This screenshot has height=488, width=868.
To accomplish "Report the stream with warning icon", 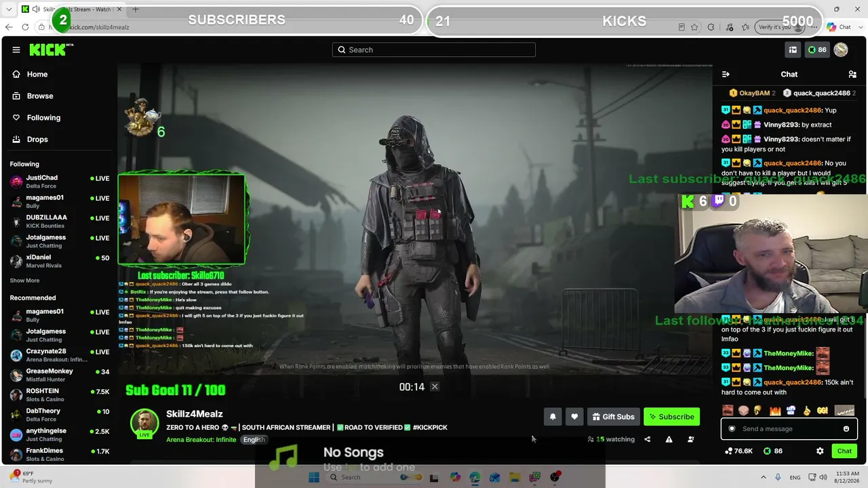I will click(x=669, y=439).
